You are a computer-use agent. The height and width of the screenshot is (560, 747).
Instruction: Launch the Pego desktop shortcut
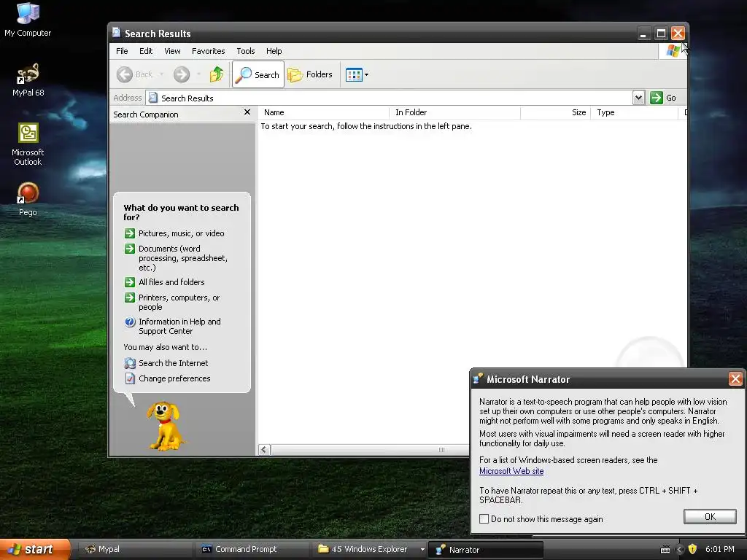(x=28, y=199)
